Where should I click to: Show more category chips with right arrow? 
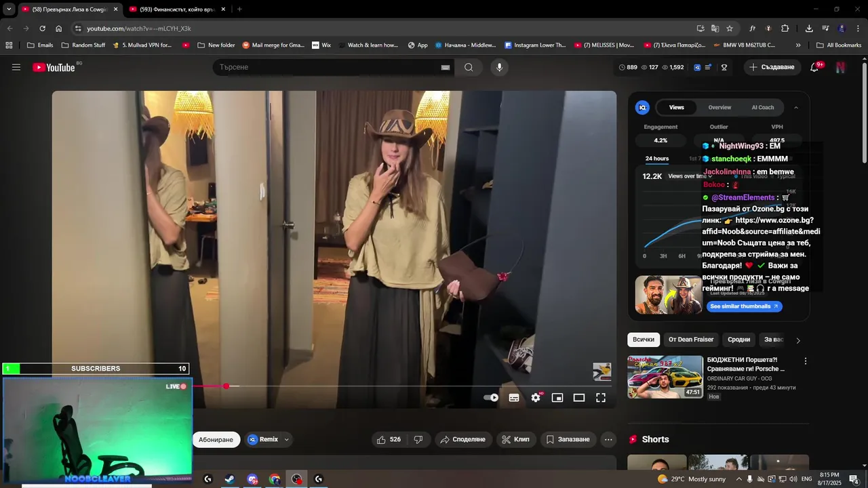pyautogui.click(x=798, y=340)
